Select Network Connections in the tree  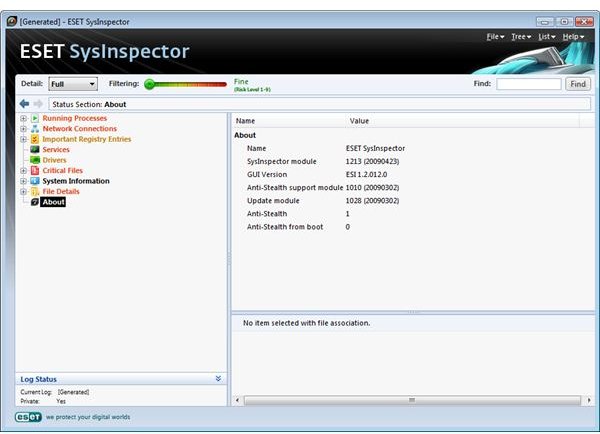[x=80, y=129]
